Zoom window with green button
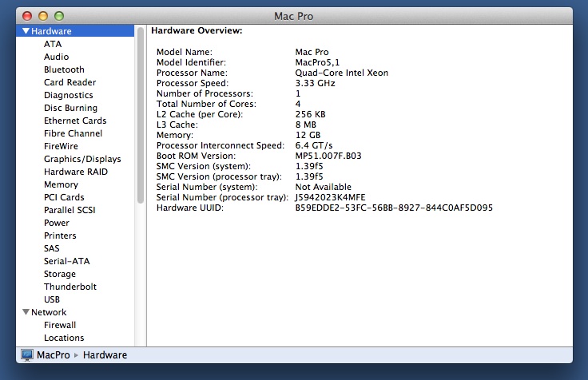 click(59, 16)
